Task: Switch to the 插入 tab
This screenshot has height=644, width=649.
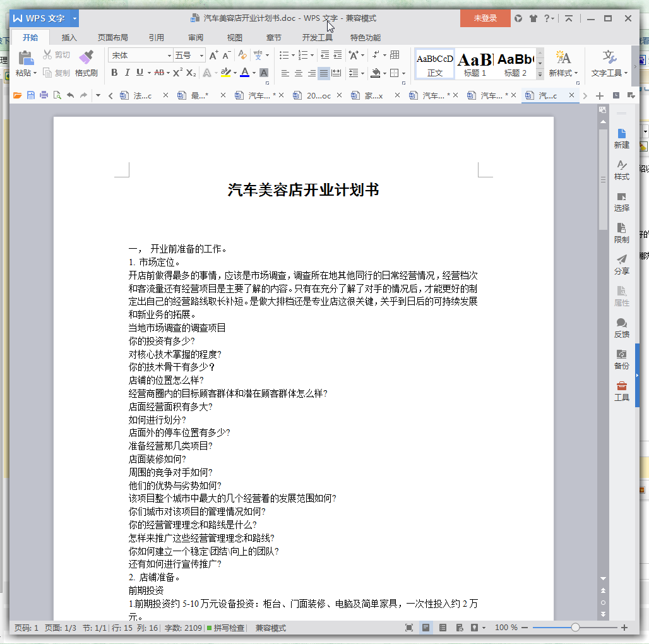Action: click(69, 38)
